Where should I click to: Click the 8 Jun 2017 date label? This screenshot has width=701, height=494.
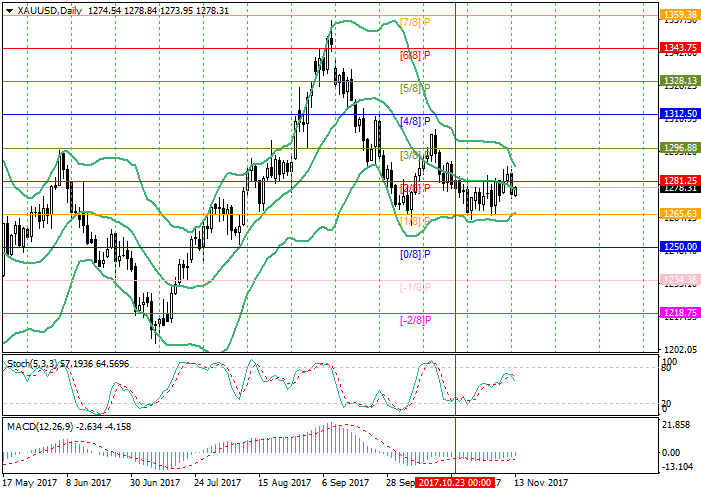(89, 483)
